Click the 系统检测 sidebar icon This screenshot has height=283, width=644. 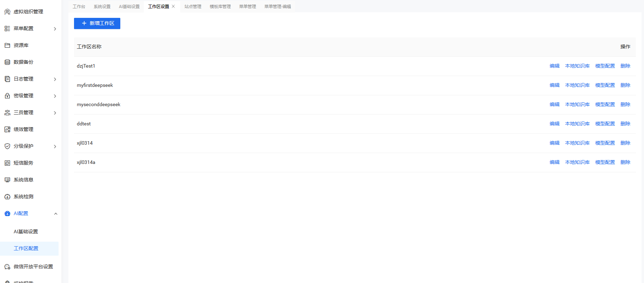[7, 197]
